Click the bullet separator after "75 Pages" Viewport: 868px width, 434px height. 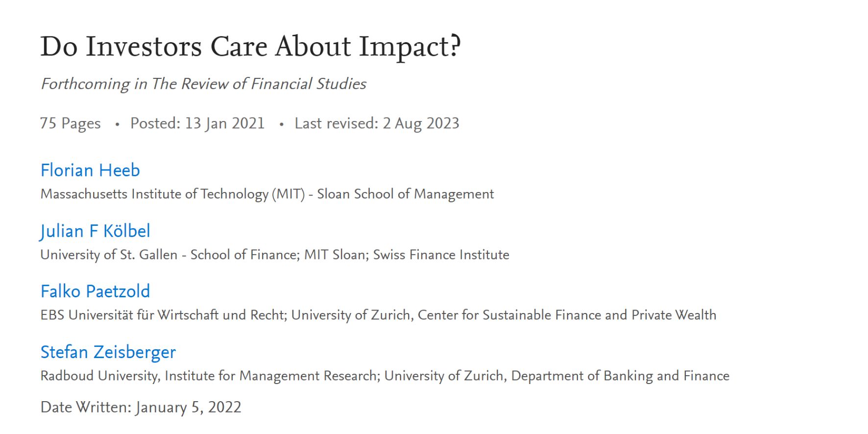117,124
